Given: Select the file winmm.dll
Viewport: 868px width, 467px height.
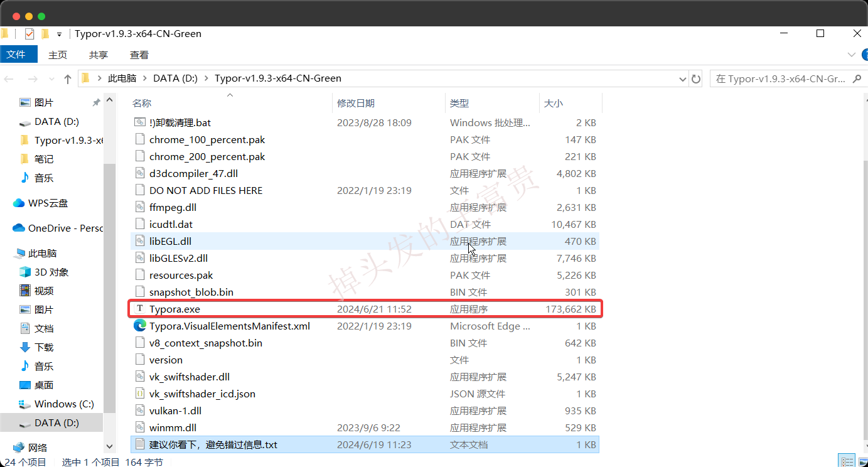Looking at the screenshot, I should click(x=365, y=428).
